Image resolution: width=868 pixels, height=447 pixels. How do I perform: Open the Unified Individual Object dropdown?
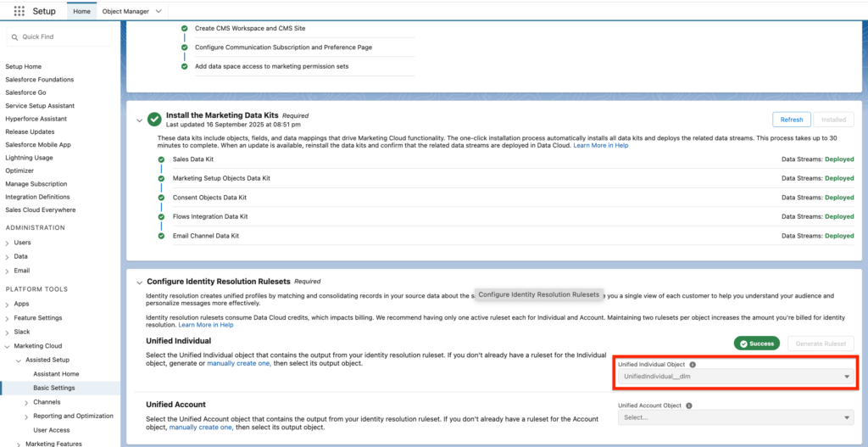(x=735, y=376)
